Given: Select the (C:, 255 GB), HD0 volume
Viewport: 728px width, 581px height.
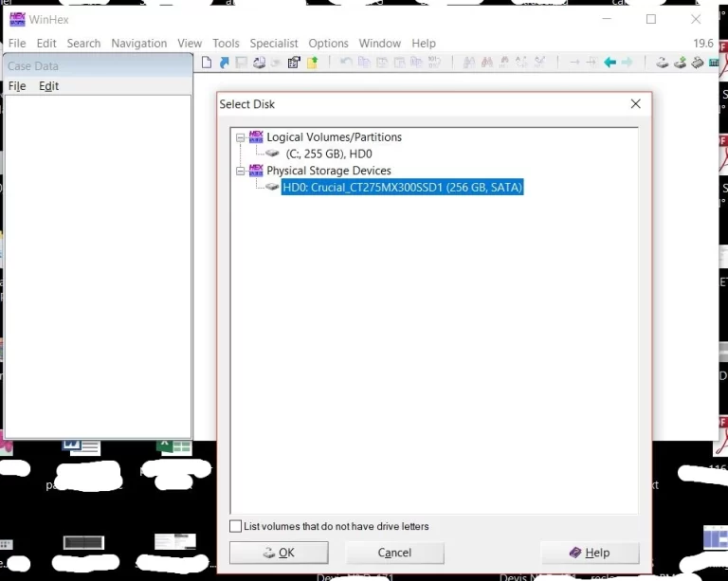Looking at the screenshot, I should tap(329, 154).
